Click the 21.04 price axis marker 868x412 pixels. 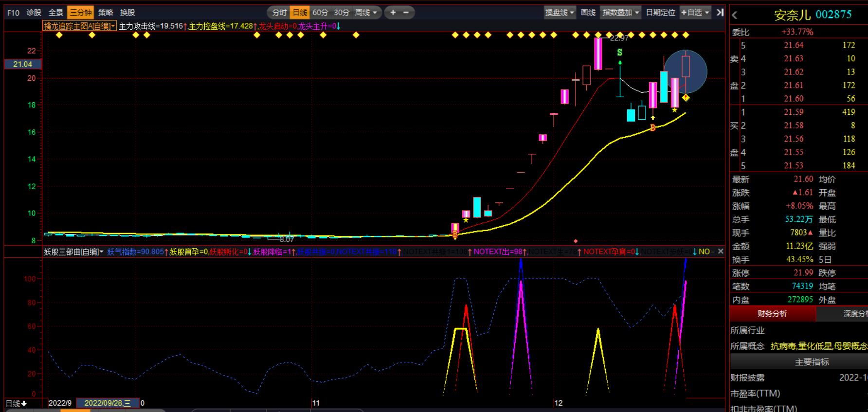(23, 64)
